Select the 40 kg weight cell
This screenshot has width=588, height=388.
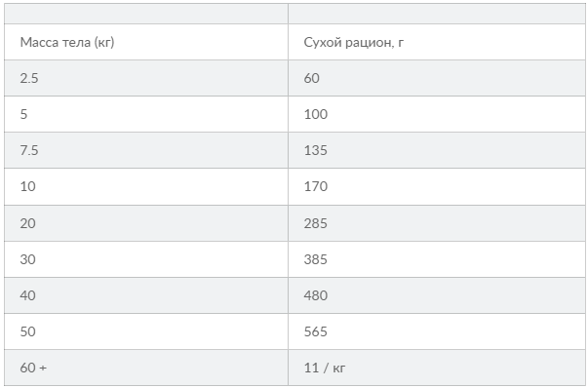click(146, 295)
